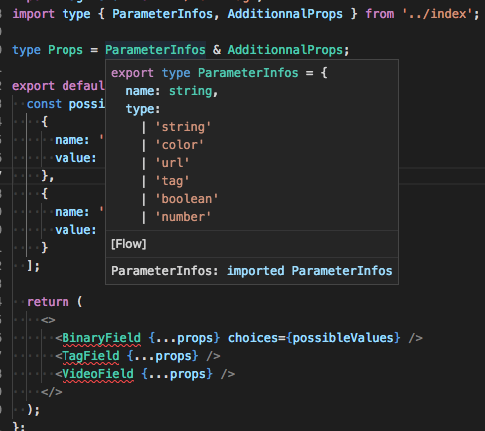Click AdditionnalProps in the Props type line
485x431 pixels.
[x=285, y=50]
